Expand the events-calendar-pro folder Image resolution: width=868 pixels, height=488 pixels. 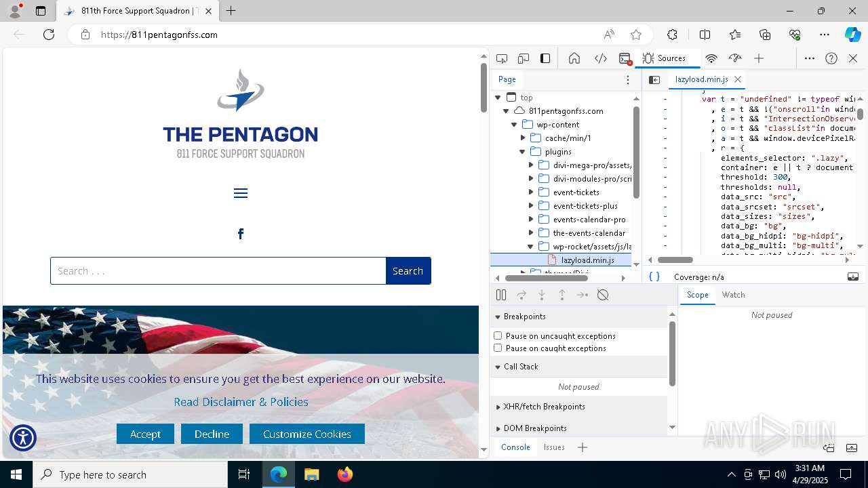[531, 220]
